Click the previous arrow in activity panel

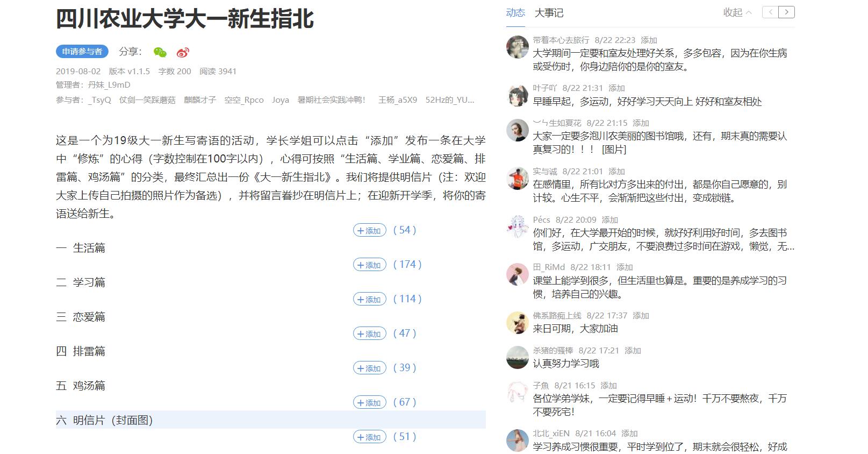coord(771,12)
